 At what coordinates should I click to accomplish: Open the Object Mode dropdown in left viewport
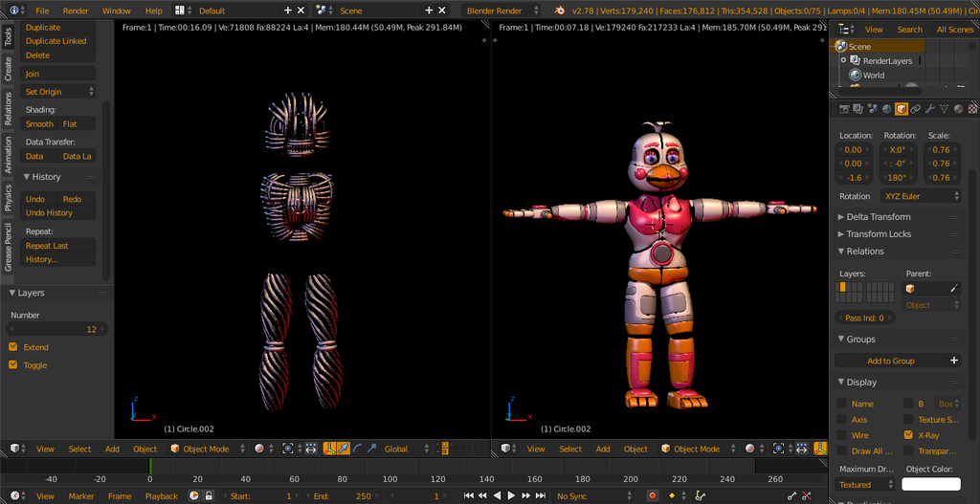click(x=208, y=449)
